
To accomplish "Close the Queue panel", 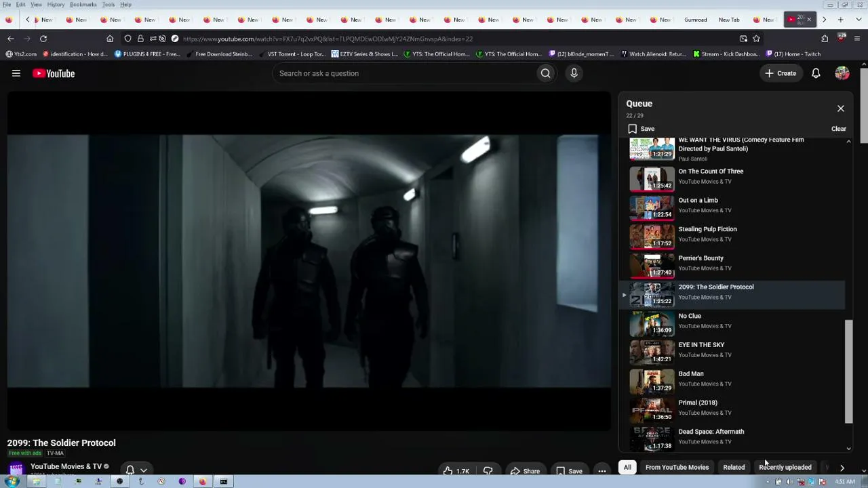I will [841, 108].
